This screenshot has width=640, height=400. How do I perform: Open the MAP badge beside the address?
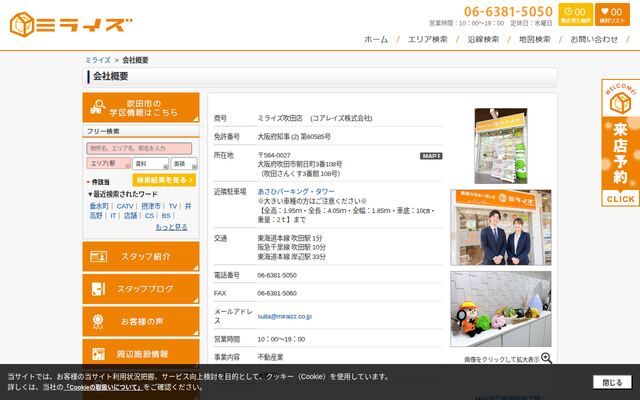pyautogui.click(x=431, y=156)
